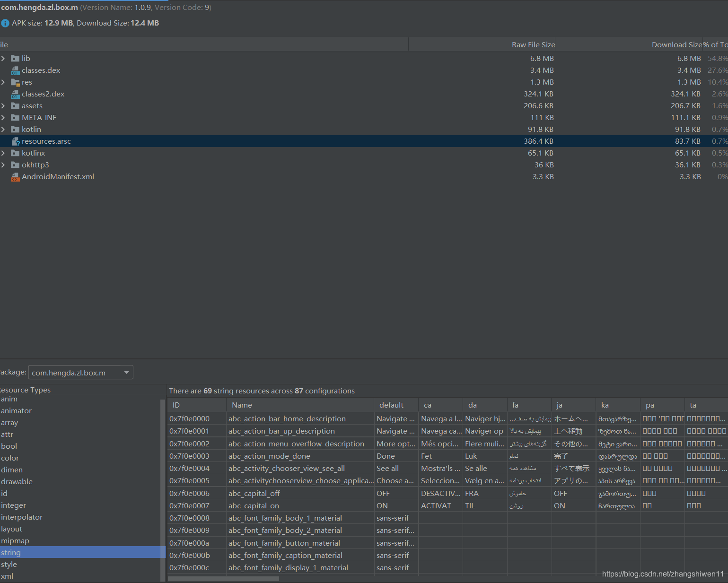Select row abc_action_mode_done
The image size is (728, 583).
[x=447, y=456]
